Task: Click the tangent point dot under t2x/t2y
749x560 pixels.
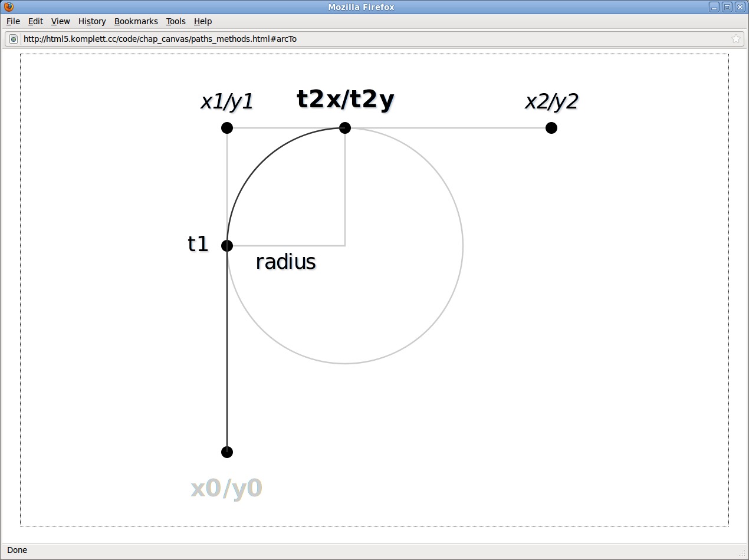Action: pyautogui.click(x=345, y=128)
